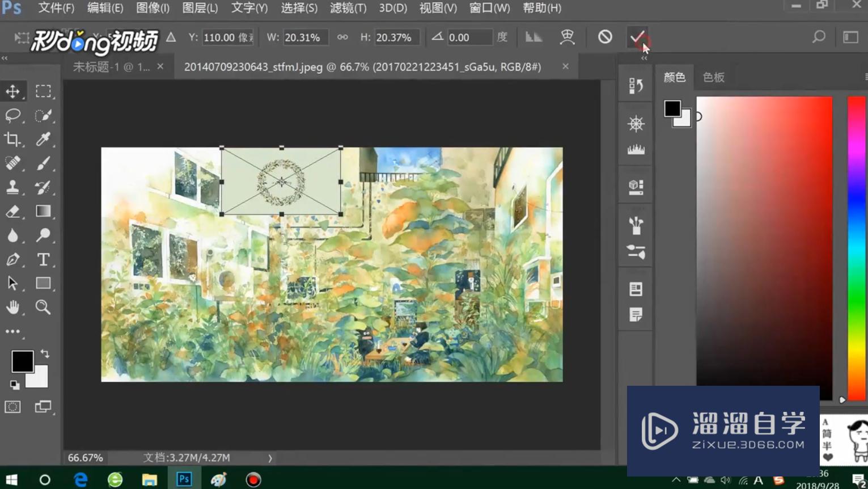Open the 滤镜(T) menu
The image size is (868, 489).
pos(348,8)
